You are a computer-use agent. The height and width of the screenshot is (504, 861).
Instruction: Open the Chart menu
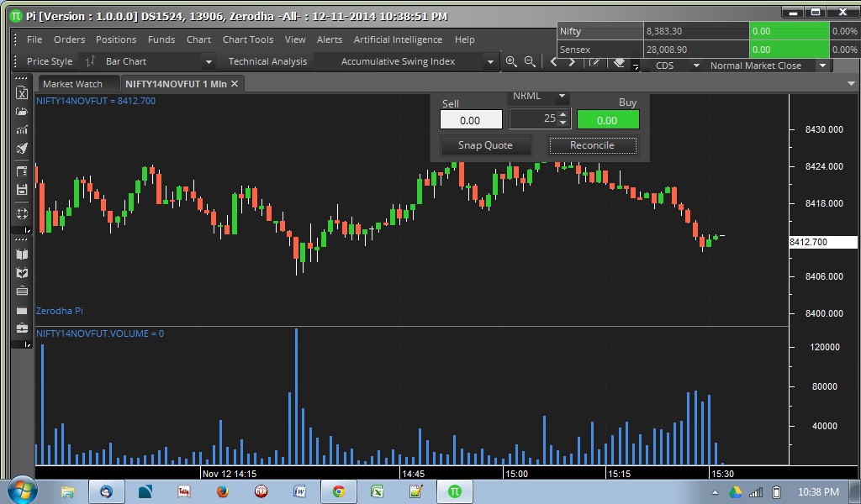pos(198,39)
